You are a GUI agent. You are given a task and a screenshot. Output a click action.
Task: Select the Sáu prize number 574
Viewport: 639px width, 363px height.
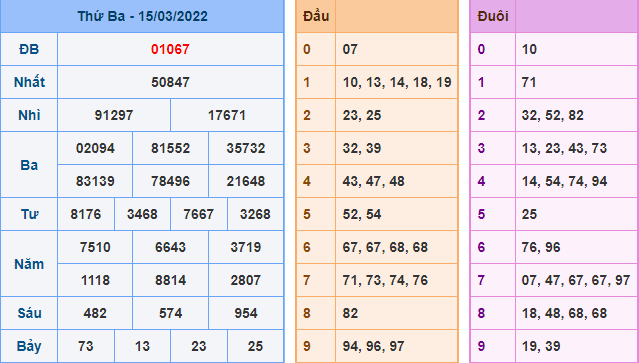click(x=170, y=313)
